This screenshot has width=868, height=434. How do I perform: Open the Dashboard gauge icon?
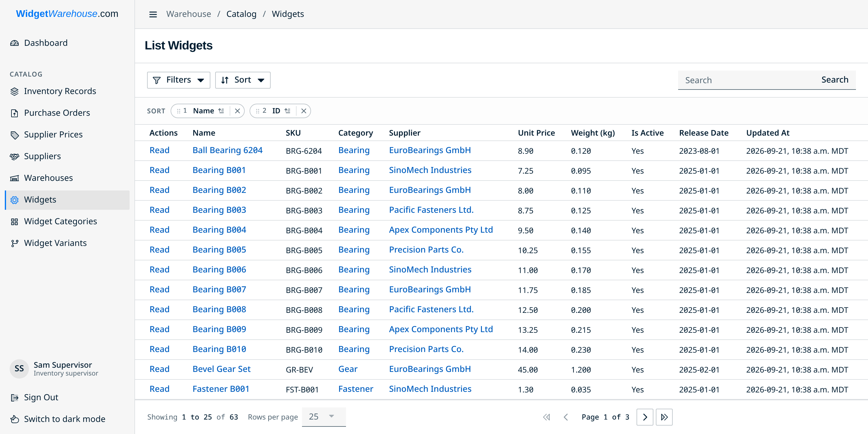click(x=14, y=43)
